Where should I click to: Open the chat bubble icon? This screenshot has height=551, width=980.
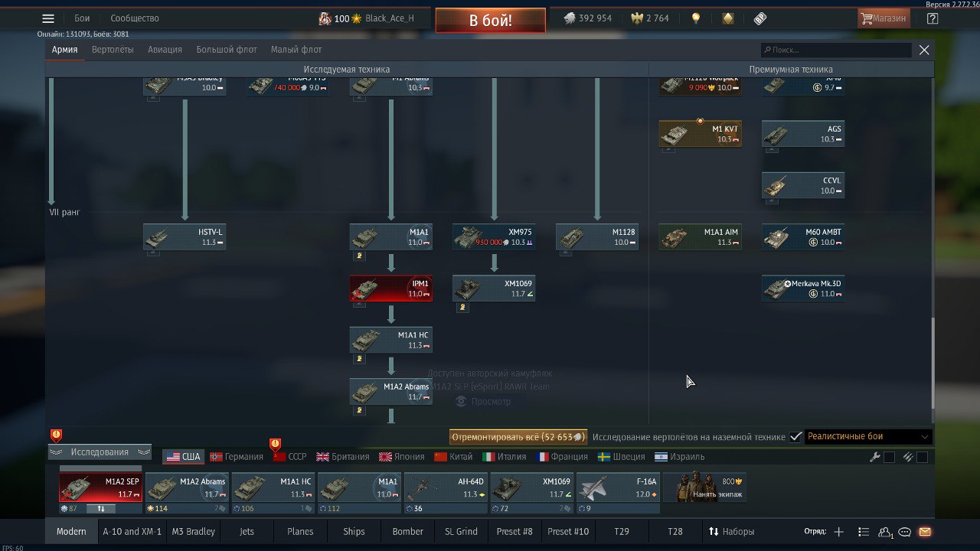905,532
